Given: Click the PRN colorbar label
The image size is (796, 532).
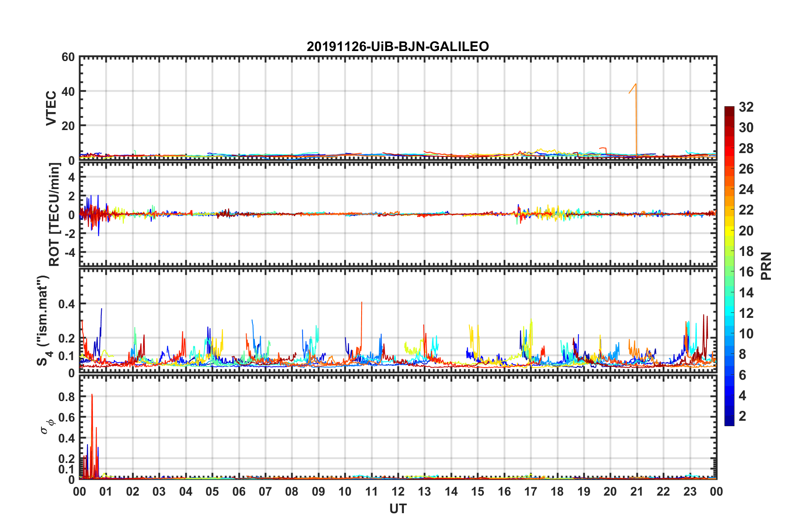Looking at the screenshot, I should 766,266.
